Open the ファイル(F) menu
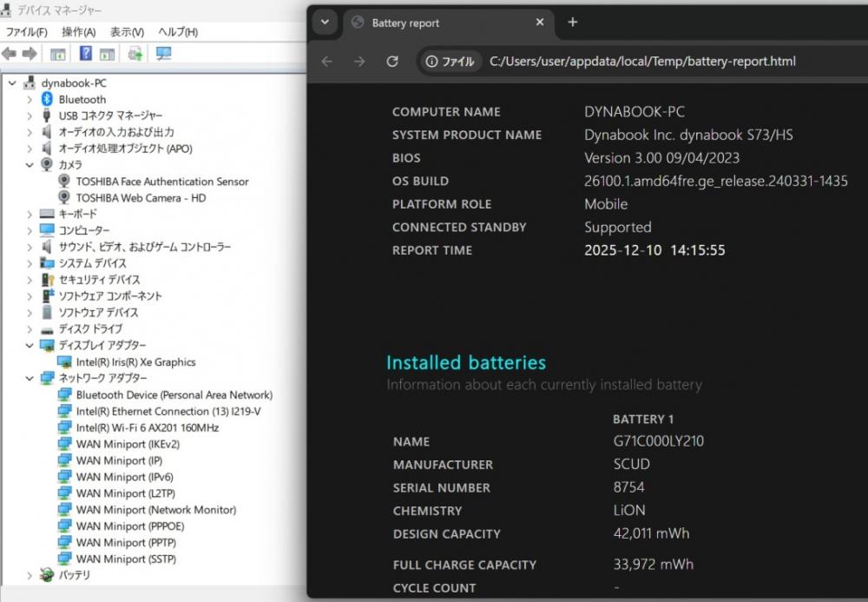 point(26,32)
